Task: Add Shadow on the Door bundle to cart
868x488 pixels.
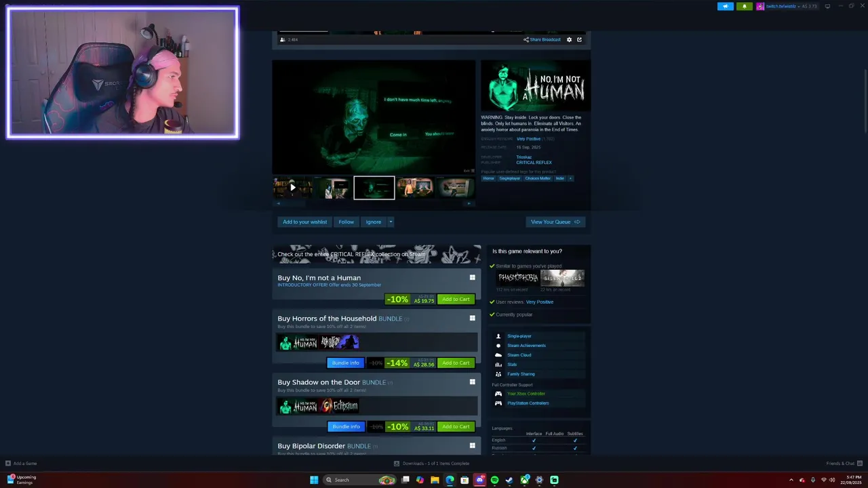Action: click(x=456, y=426)
